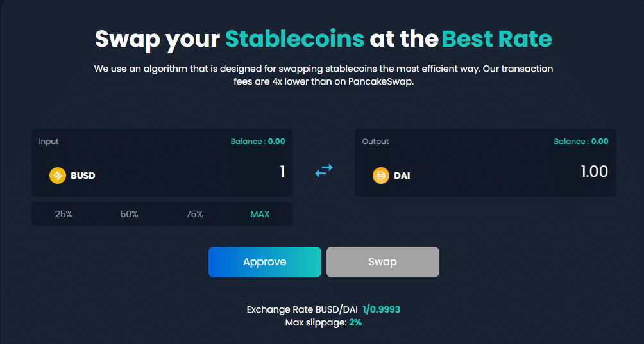
Task: Use MAX balance amount
Action: click(260, 214)
